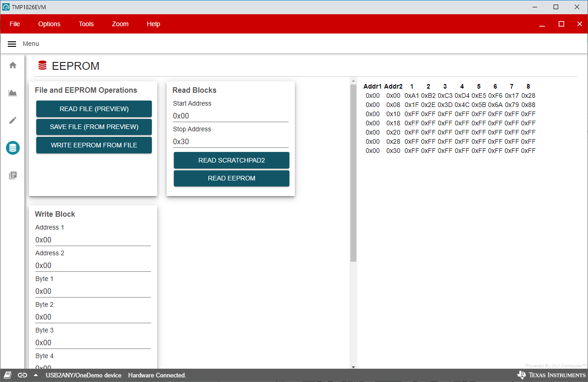Select the EEPROM database sidebar icon
The image size is (588, 382).
coord(13,148)
